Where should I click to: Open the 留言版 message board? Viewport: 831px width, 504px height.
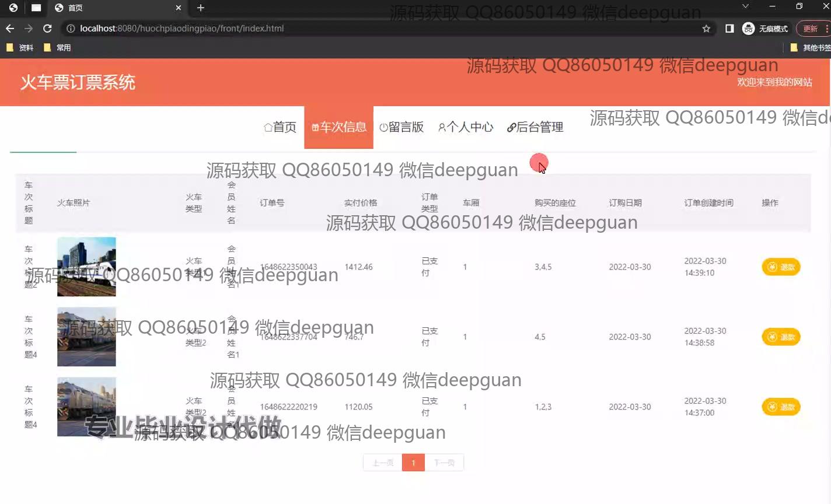401,127
